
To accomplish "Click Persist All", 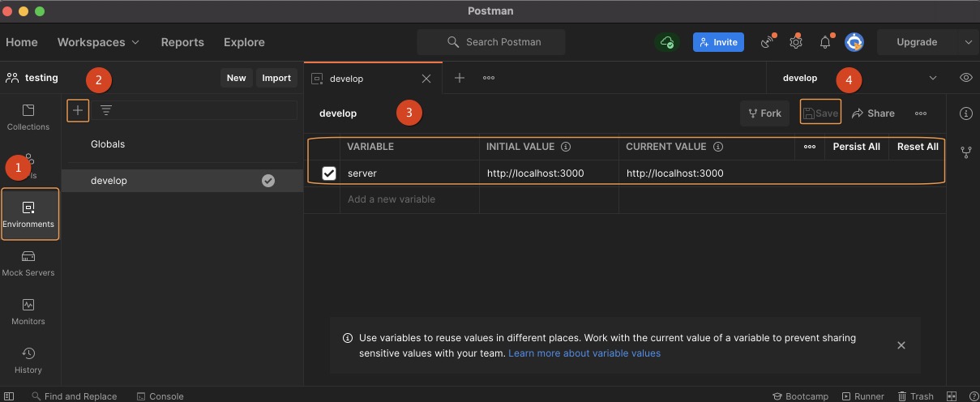I will click(x=856, y=147).
